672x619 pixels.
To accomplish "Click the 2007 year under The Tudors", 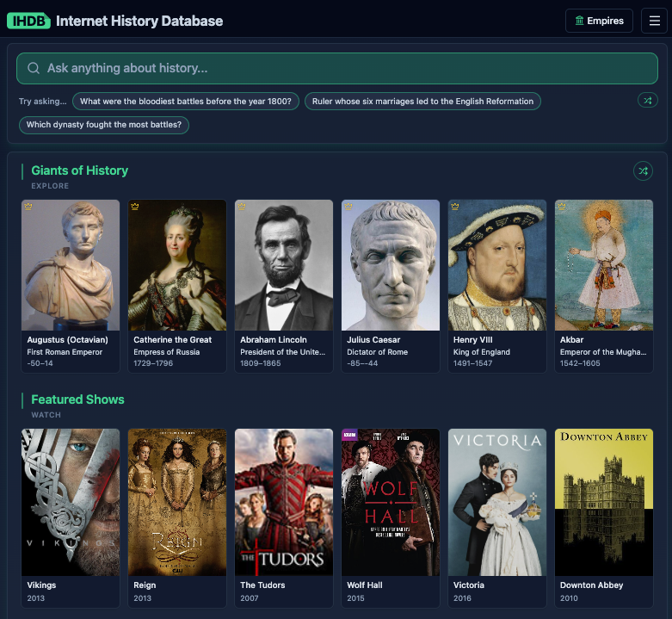I will pyautogui.click(x=250, y=598).
